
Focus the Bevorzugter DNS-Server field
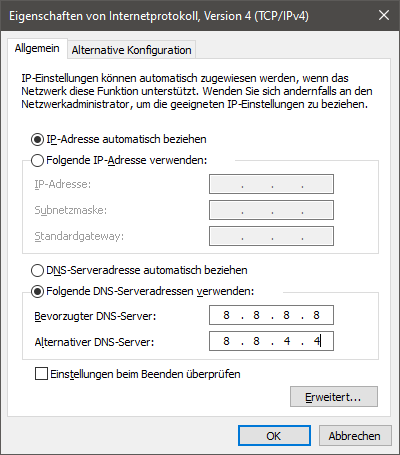[x=271, y=315]
